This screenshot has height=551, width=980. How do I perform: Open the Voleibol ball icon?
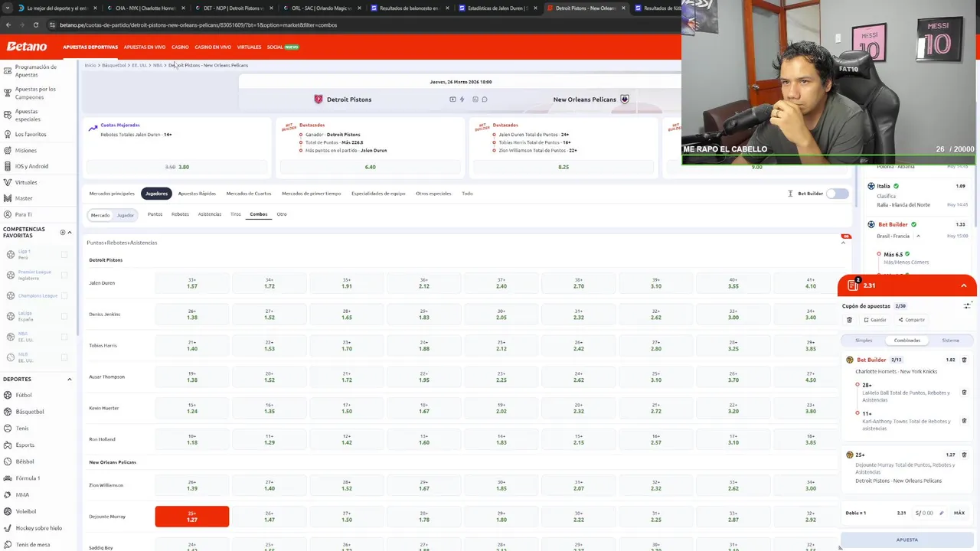[8, 511]
